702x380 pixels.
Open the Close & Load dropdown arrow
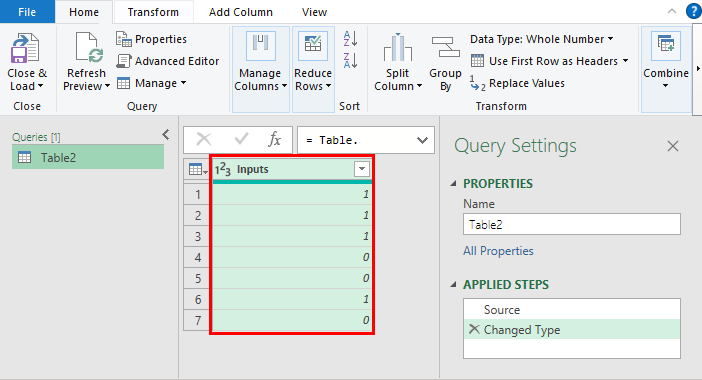click(x=40, y=86)
